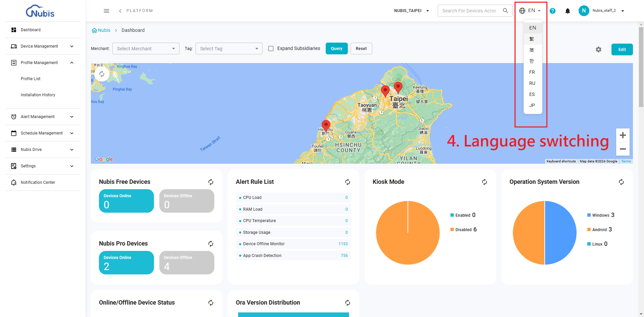The image size is (644, 317).
Task: Expand Alert Management chevron
Action: (x=72, y=117)
